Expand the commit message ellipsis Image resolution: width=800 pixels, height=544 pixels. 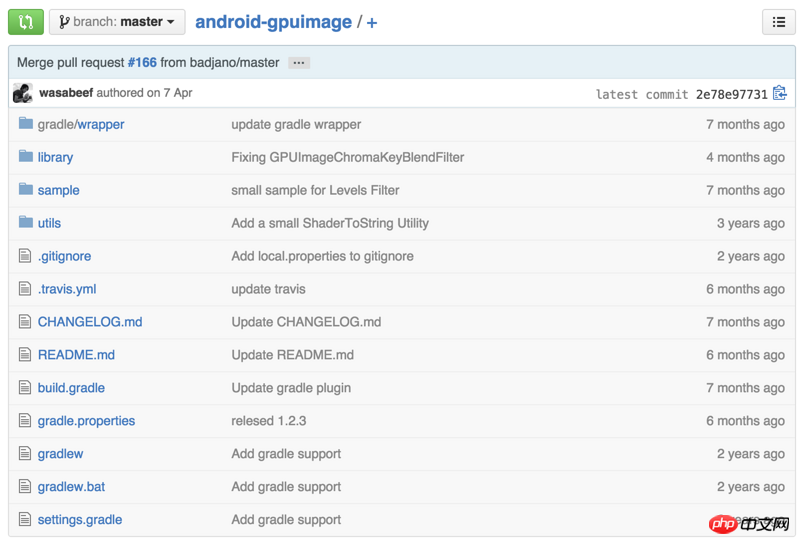(298, 62)
